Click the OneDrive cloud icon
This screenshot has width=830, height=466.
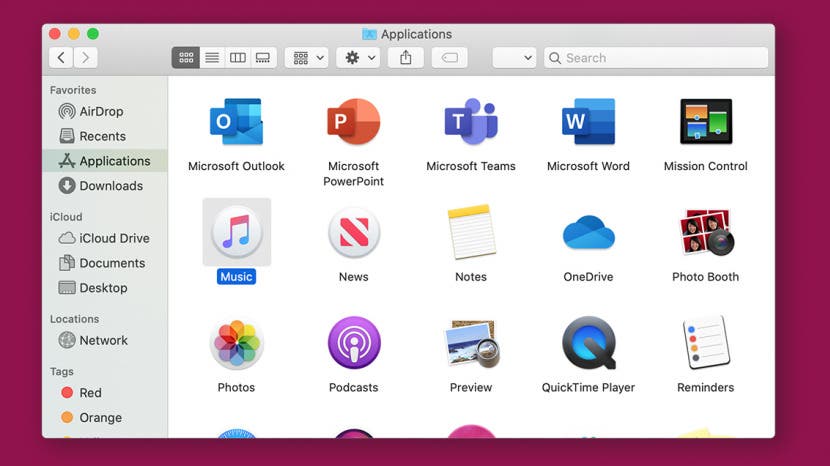coord(589,232)
